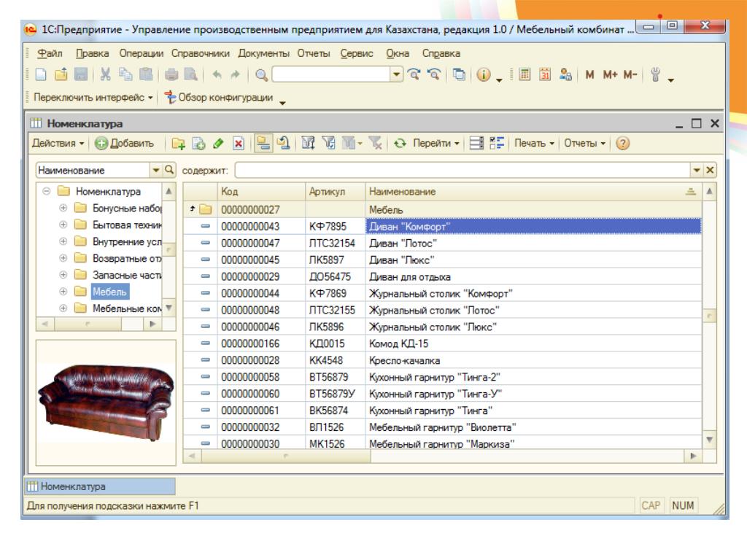
Task: Click the Добавить button
Action: 124,144
